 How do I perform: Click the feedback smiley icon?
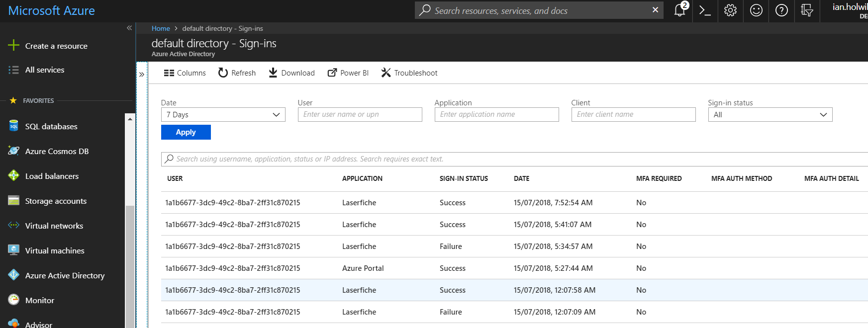(x=756, y=10)
